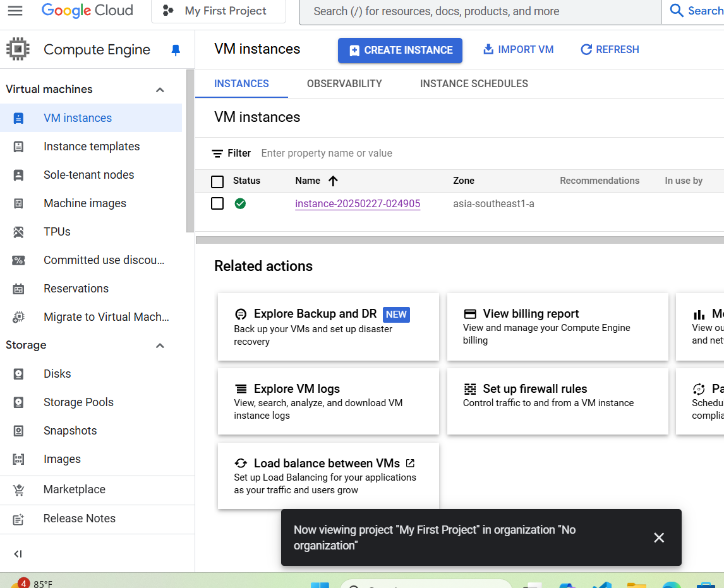724x588 pixels.
Task: Check the box for instance-20250227-024905
Action: [217, 203]
